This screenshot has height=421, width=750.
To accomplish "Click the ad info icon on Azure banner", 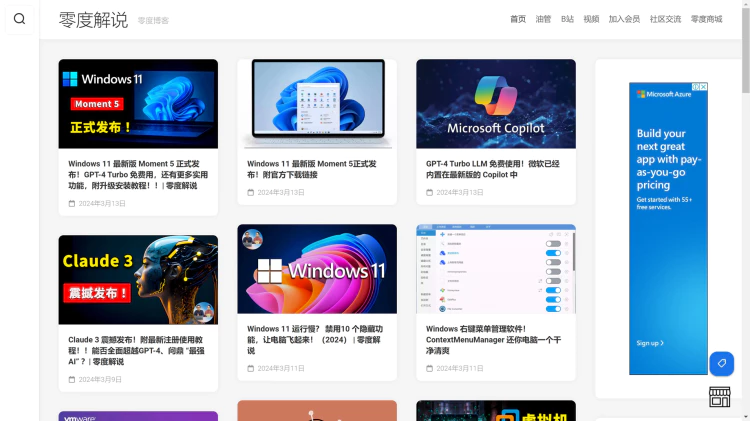I will [696, 87].
